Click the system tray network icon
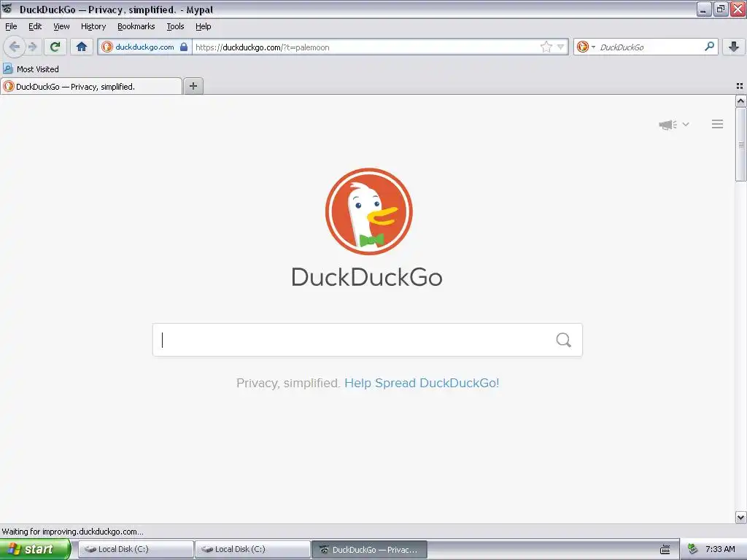Screen dimensions: 747x560 [693, 549]
